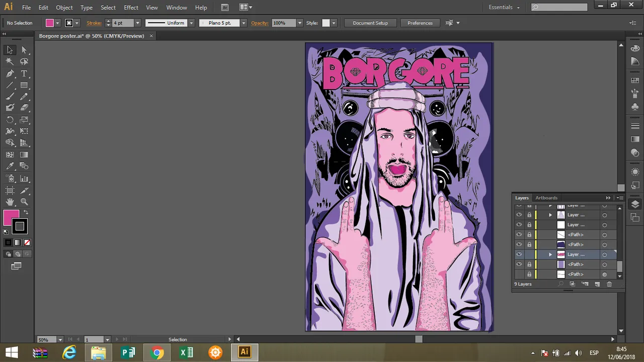The width and height of the screenshot is (644, 362).
Task: Unlock the bottom Path layer
Action: pyautogui.click(x=529, y=275)
